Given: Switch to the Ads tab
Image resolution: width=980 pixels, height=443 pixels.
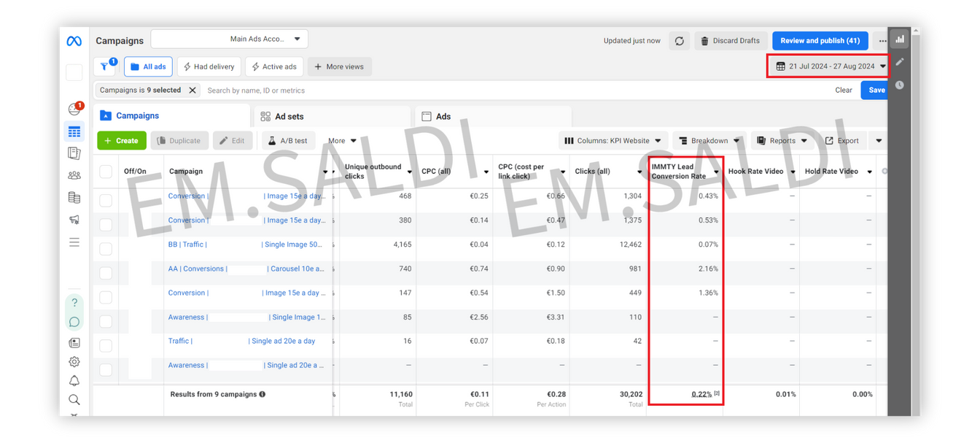Looking at the screenshot, I should pyautogui.click(x=493, y=117).
